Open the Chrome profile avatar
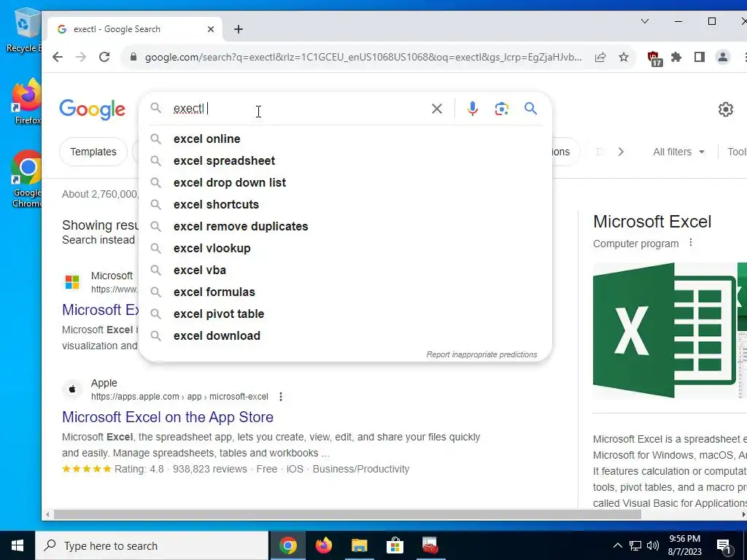This screenshot has height=560, width=747. [x=723, y=57]
